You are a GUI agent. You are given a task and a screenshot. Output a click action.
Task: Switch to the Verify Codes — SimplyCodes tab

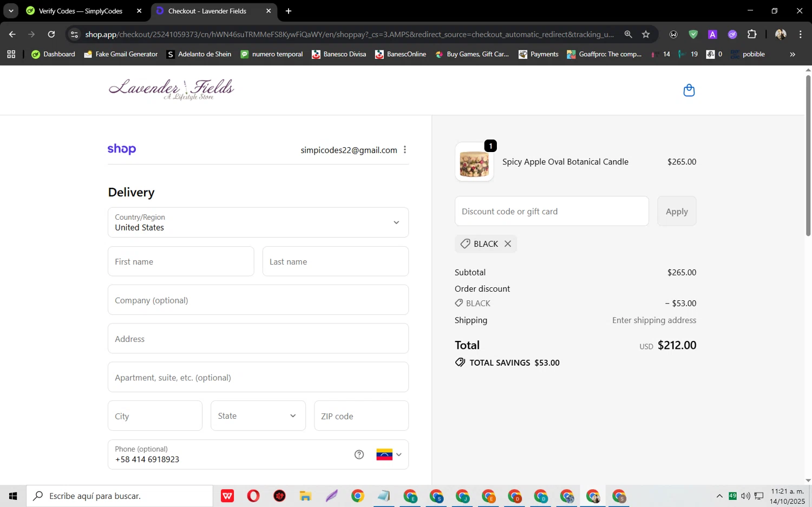point(80,11)
